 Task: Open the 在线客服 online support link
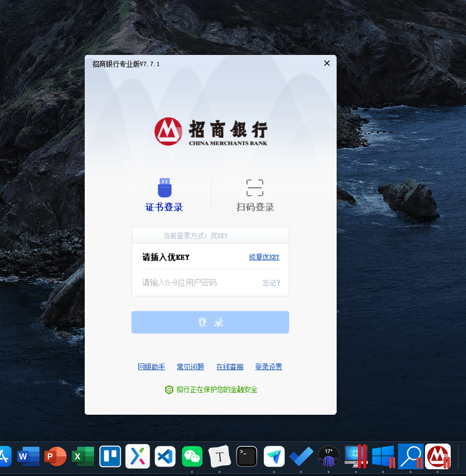tap(230, 367)
